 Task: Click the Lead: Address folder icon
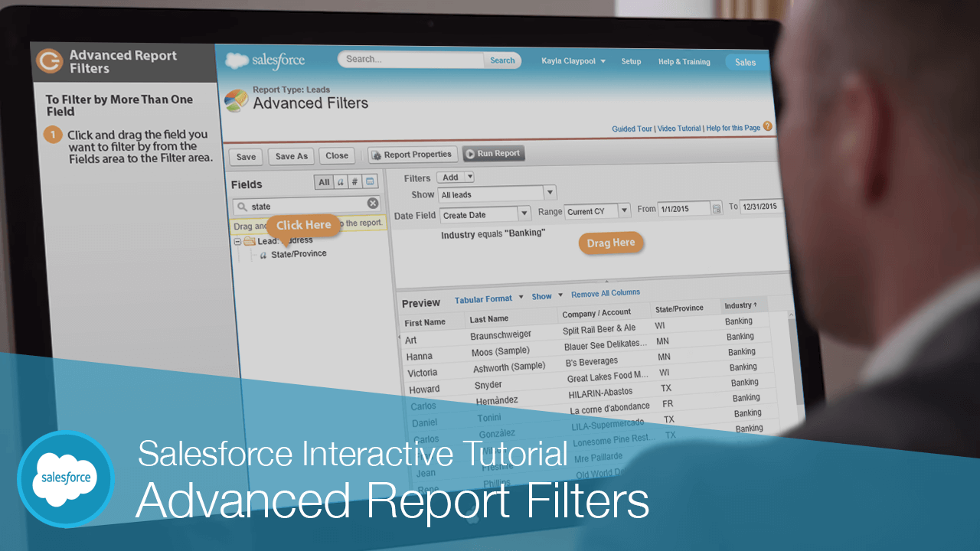click(250, 240)
